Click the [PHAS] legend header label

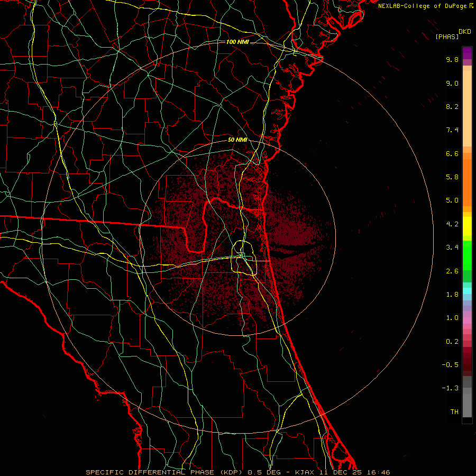coord(446,36)
